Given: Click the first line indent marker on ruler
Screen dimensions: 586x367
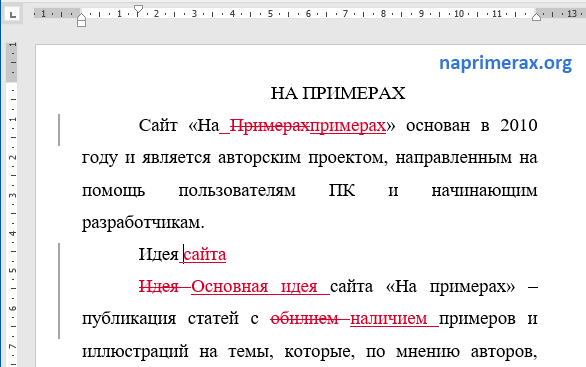Looking at the screenshot, I should coord(138,10).
